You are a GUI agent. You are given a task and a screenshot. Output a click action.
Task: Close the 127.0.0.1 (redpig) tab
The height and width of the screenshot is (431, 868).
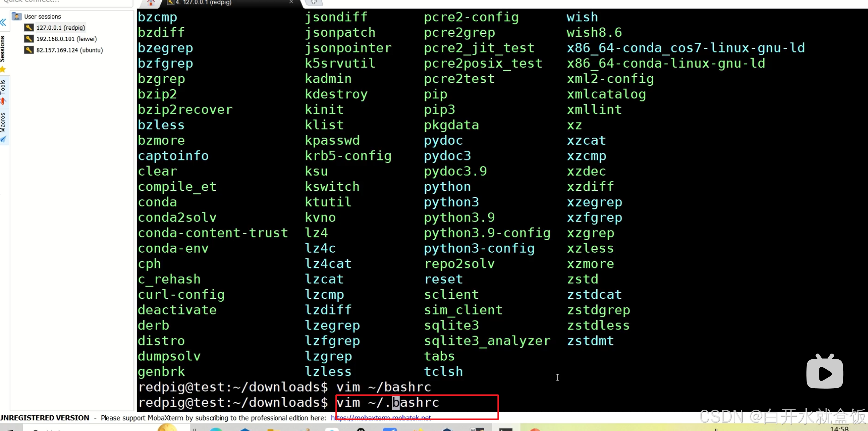(291, 2)
